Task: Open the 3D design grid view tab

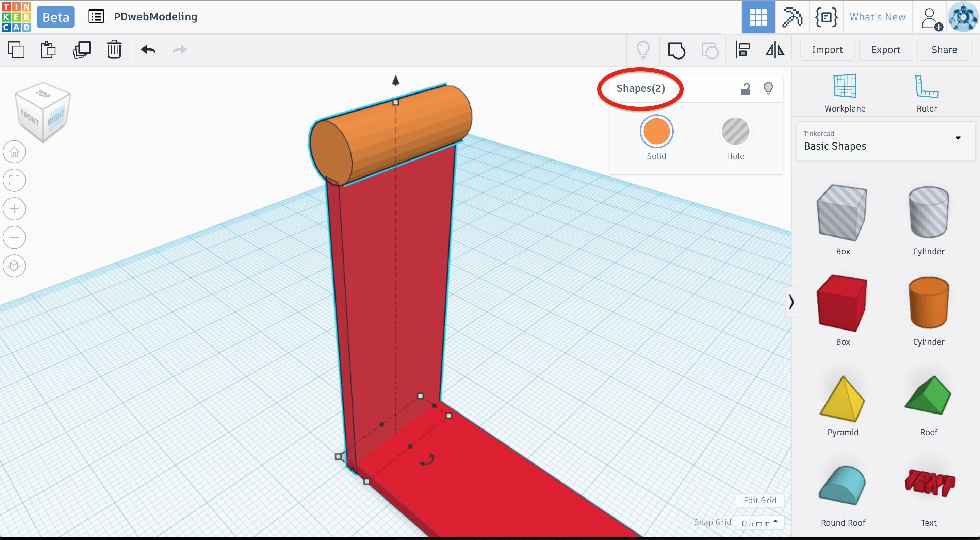Action: 758,17
